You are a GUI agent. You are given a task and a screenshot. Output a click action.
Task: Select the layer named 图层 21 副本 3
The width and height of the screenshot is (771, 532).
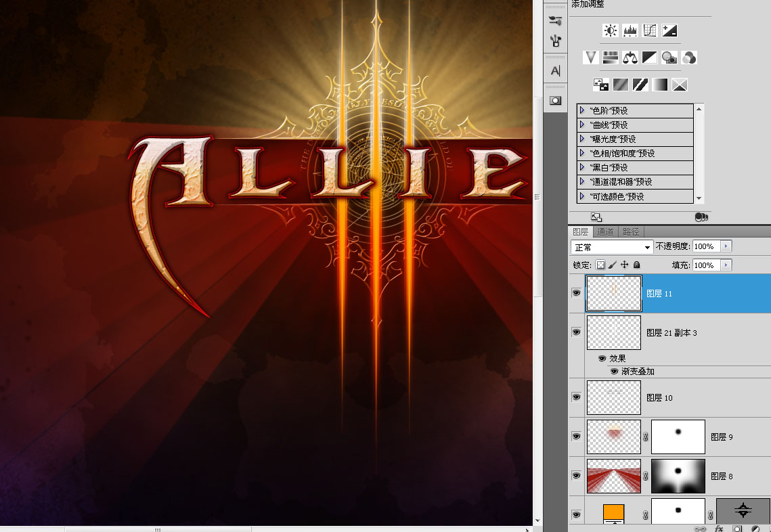coord(671,333)
